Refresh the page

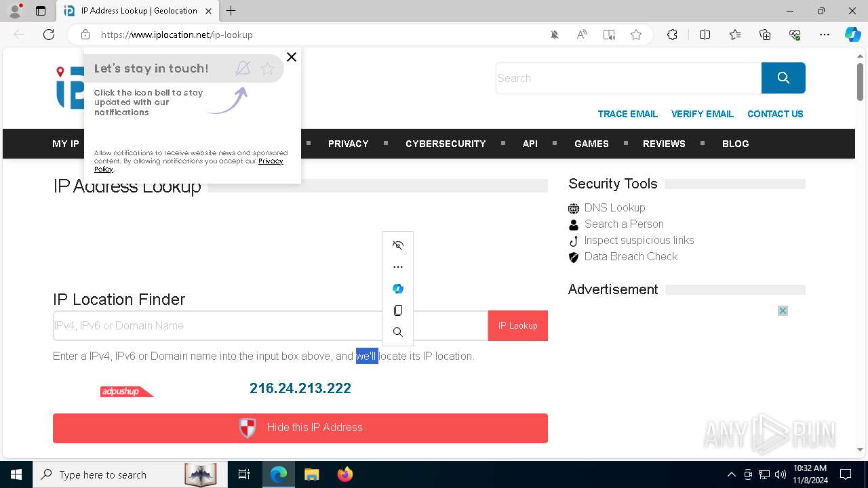click(x=49, y=35)
